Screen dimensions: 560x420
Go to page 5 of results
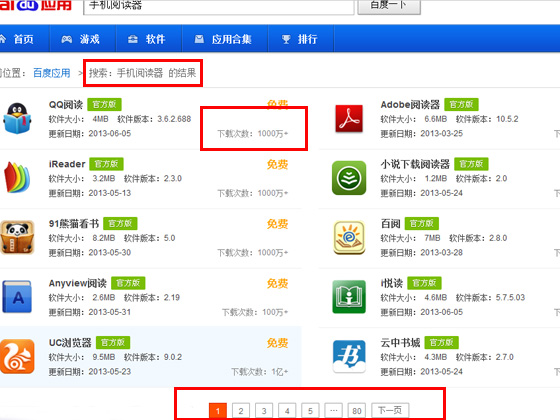click(x=310, y=410)
